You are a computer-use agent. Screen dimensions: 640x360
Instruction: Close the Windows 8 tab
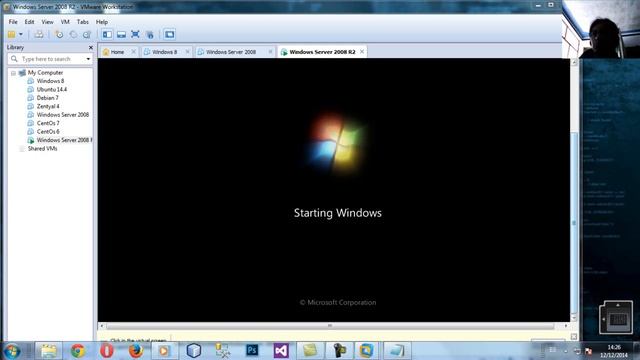click(x=187, y=52)
